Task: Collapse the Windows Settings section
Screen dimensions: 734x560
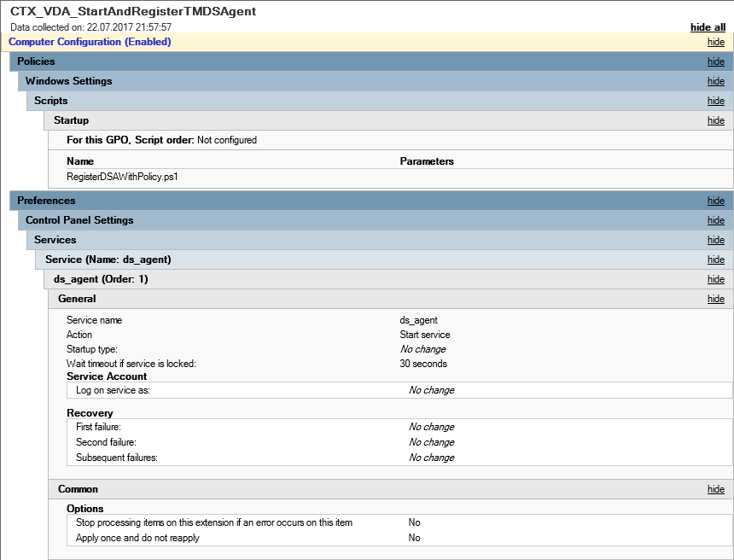Action: click(716, 81)
